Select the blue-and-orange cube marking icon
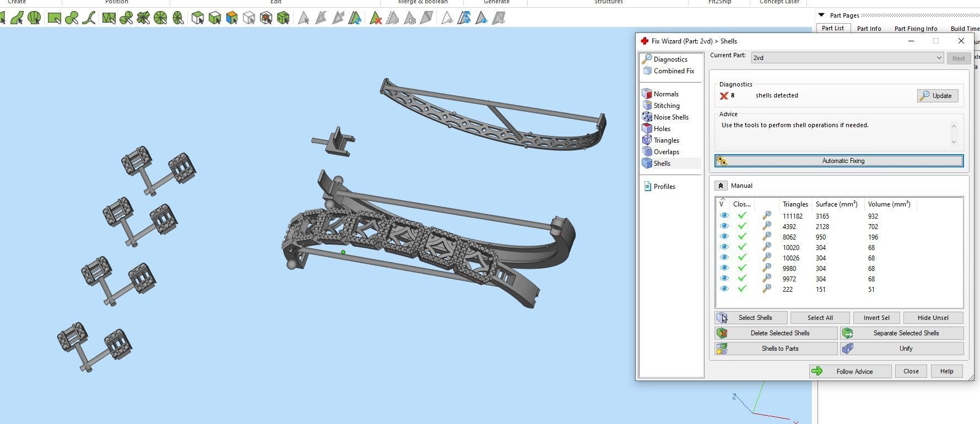Screen dimensions: 980x424 pos(232,18)
